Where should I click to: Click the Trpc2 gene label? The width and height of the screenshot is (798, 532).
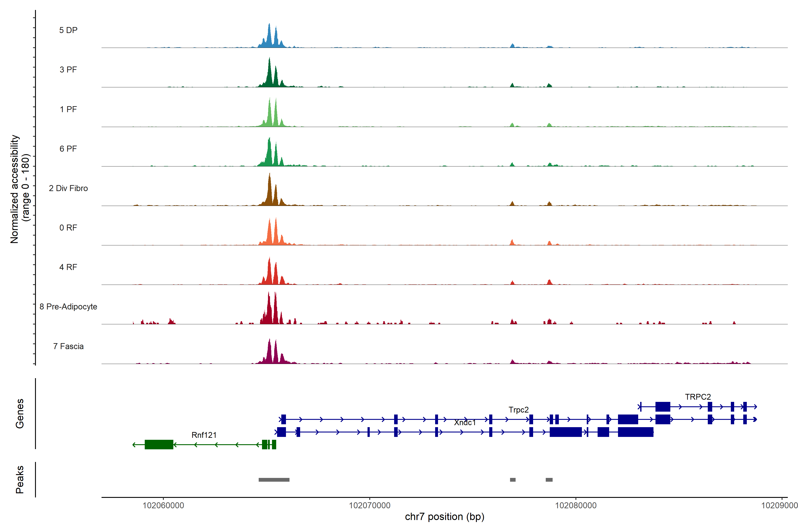(518, 410)
